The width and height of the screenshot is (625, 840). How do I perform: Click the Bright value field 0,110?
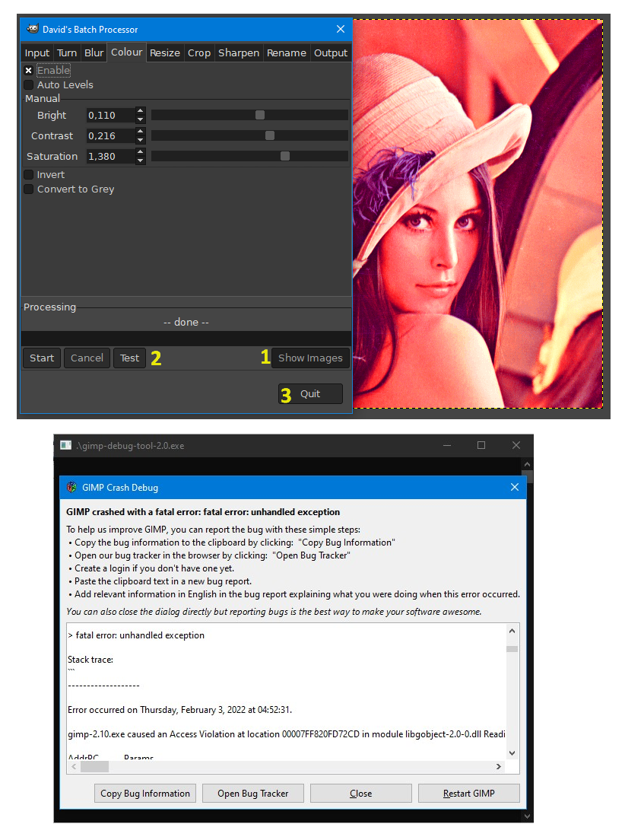click(x=111, y=115)
